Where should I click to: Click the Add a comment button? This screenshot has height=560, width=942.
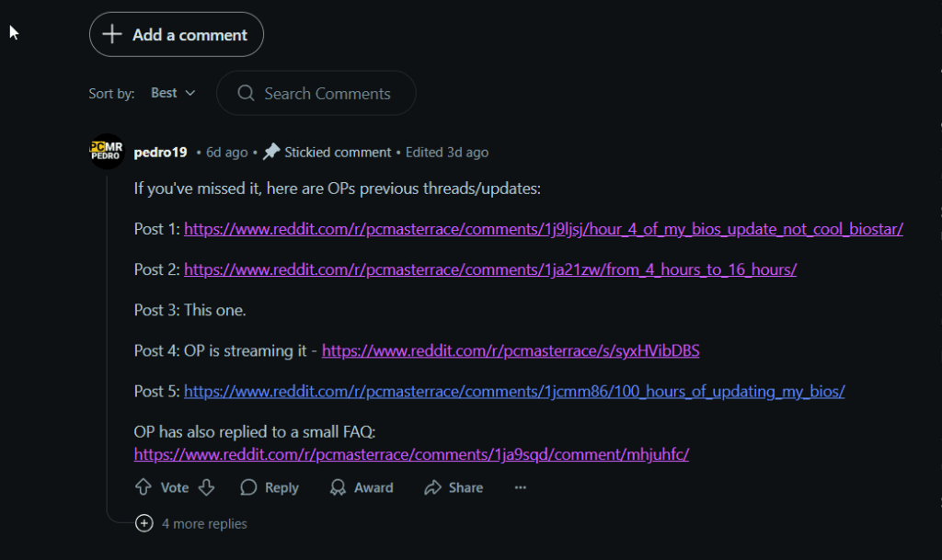coord(177,34)
